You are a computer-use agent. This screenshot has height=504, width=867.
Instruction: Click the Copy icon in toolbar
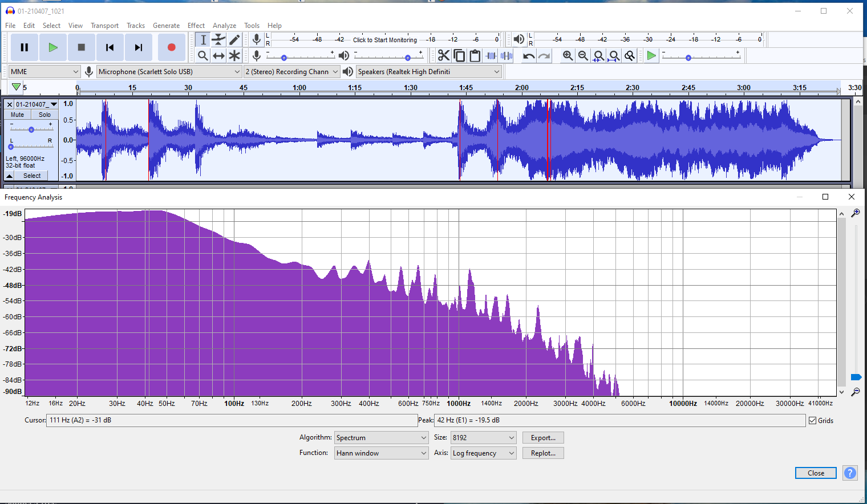[459, 55]
